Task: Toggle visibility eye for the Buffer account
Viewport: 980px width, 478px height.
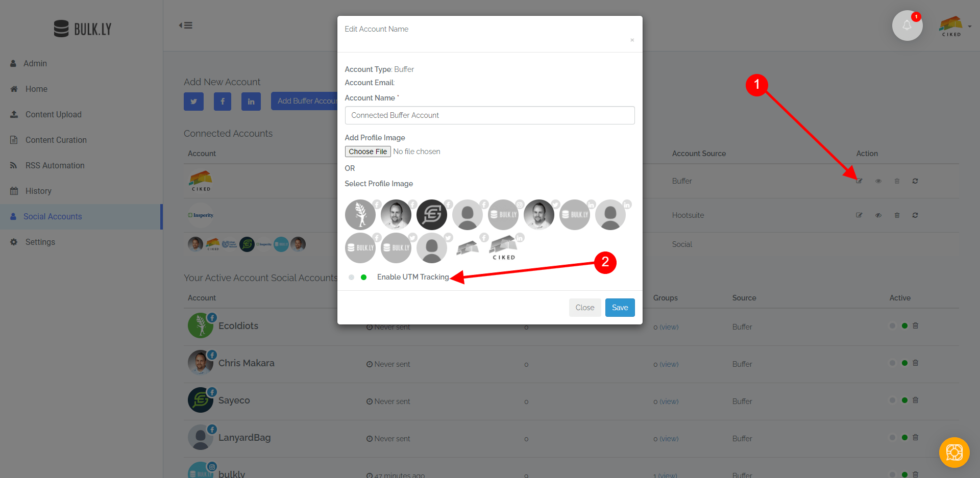Action: (x=878, y=181)
